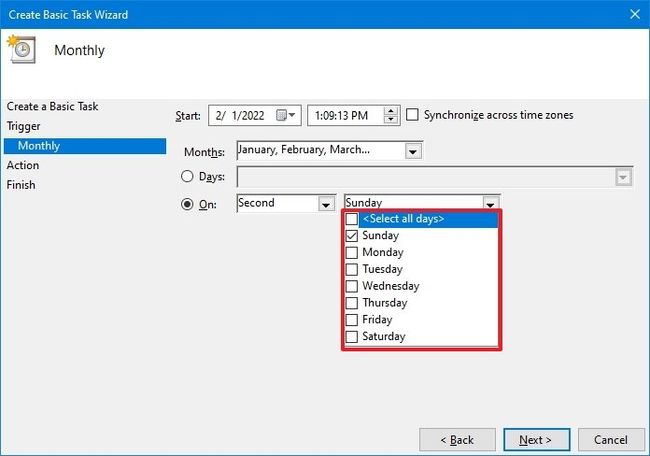Open the Second week-order dropdown
Viewport: 650px width, 456px height.
pyautogui.click(x=325, y=203)
